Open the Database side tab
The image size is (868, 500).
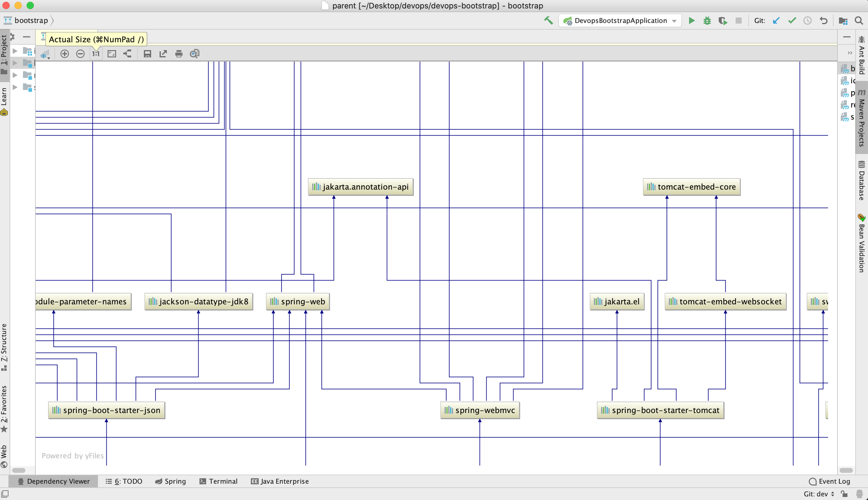pos(861,180)
